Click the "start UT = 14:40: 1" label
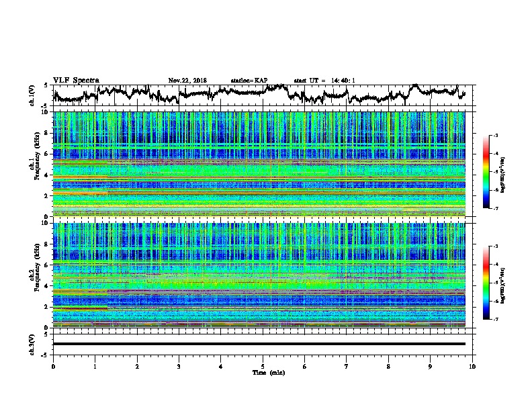Image resolution: width=532 pixels, height=411 pixels. click(x=324, y=81)
